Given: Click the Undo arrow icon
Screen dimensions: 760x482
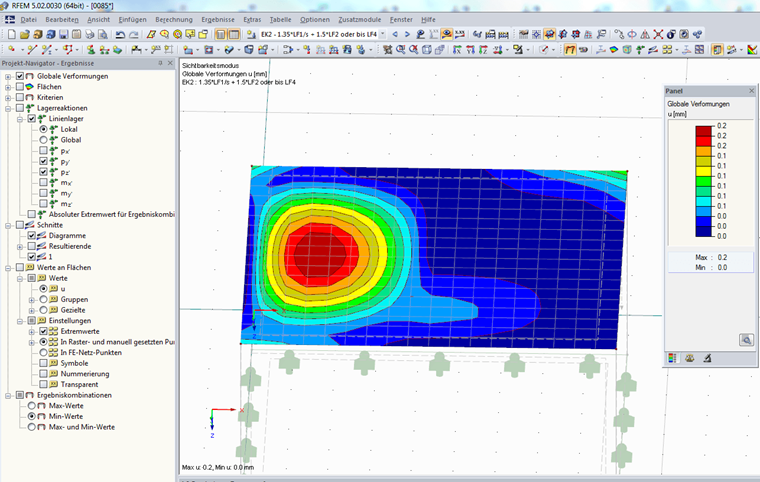Looking at the screenshot, I should (x=120, y=34).
